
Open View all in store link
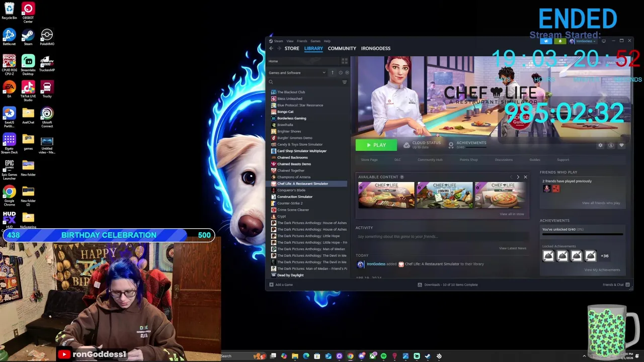click(x=512, y=214)
